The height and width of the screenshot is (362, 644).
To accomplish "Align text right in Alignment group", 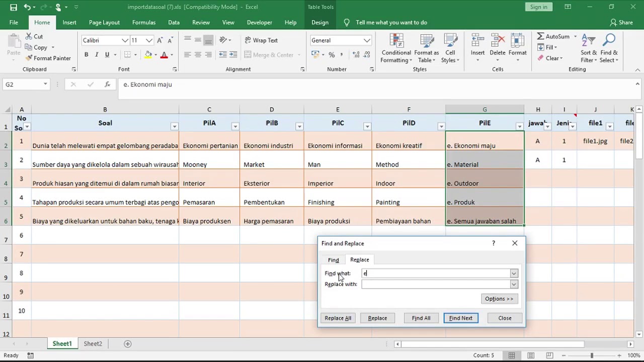I will click(208, 54).
